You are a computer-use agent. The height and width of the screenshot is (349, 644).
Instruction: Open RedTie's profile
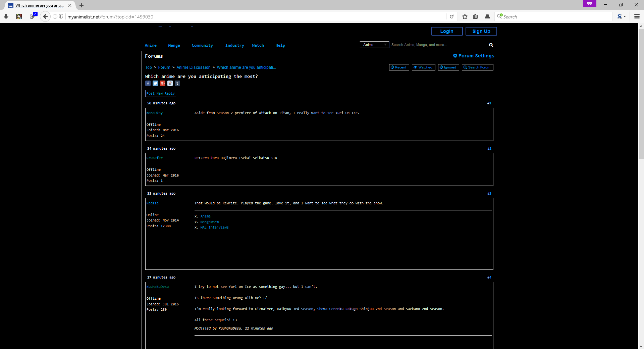point(152,203)
